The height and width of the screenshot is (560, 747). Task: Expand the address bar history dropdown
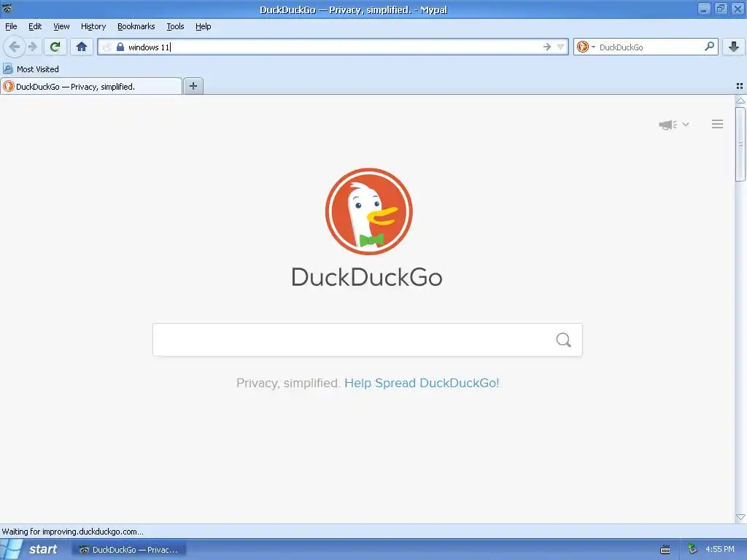(x=561, y=47)
